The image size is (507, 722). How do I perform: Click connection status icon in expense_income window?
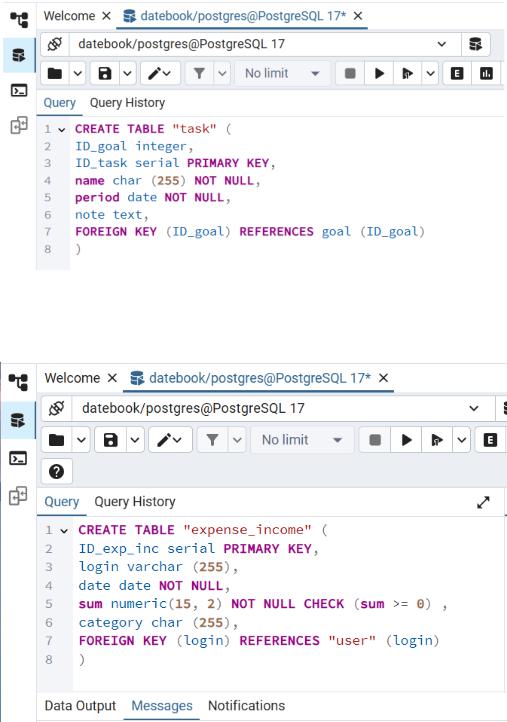pyautogui.click(x=57, y=408)
